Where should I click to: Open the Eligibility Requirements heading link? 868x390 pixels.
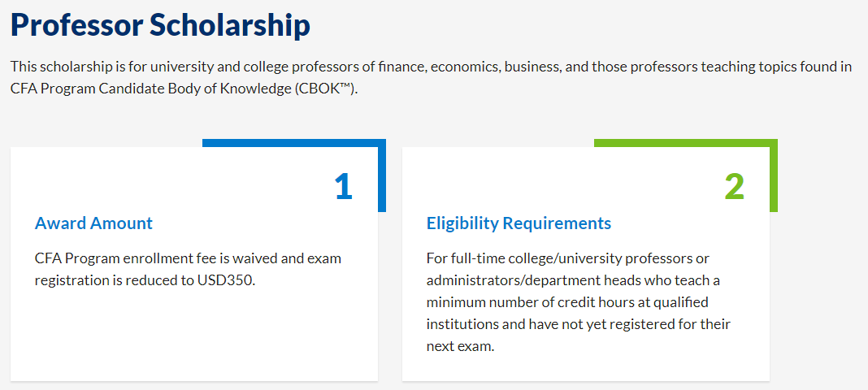(x=519, y=223)
